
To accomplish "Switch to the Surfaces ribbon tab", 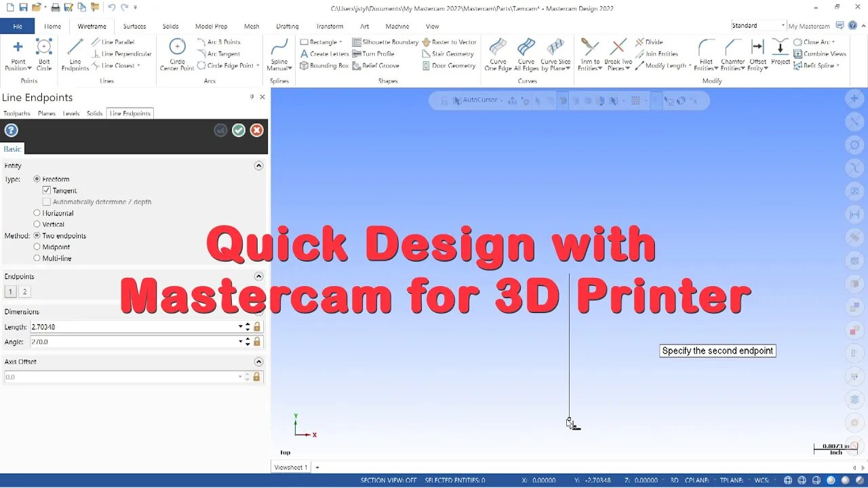I will (134, 26).
